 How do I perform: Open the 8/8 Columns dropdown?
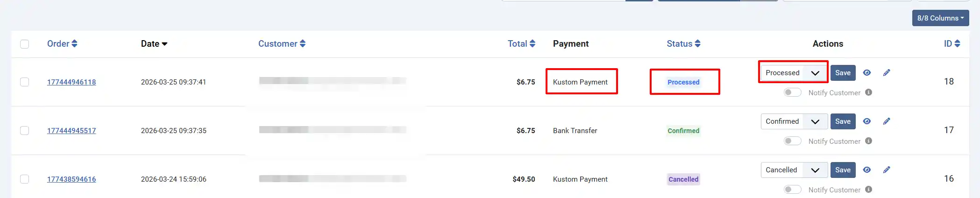click(940, 18)
